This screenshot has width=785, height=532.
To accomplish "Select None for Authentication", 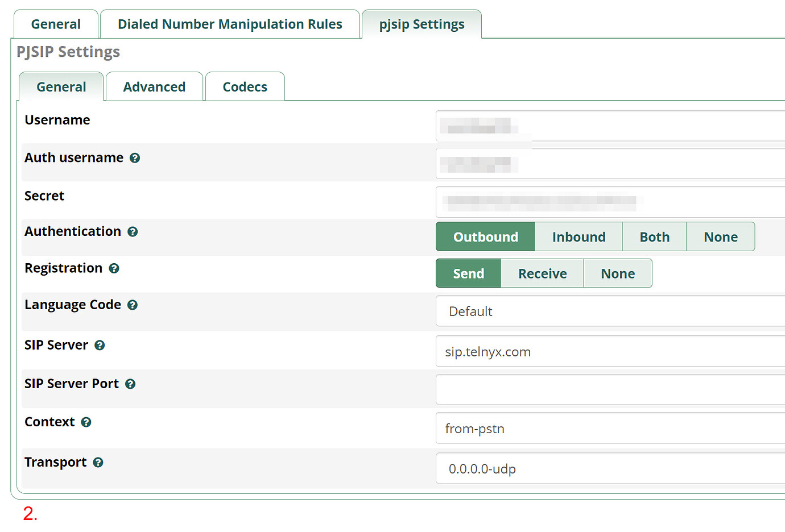I will (x=720, y=237).
